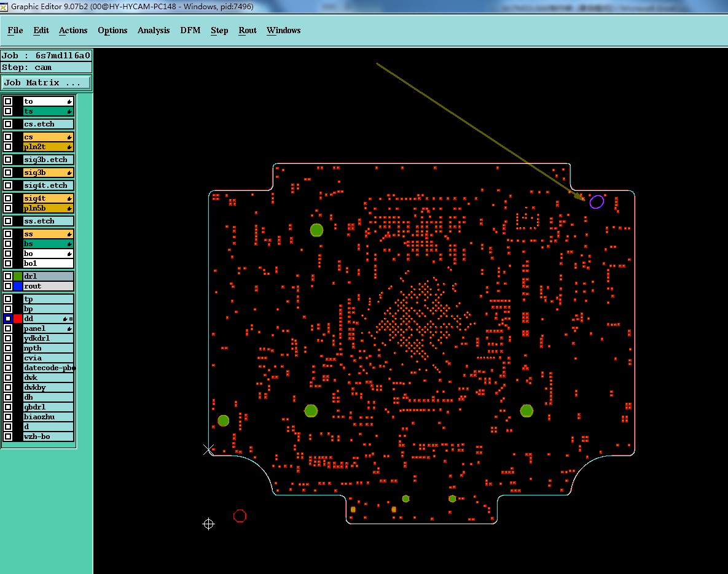Select the 'drl' layer name

[30, 276]
